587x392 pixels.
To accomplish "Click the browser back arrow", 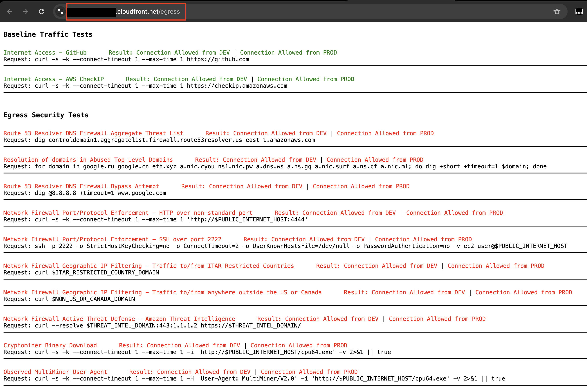I will (x=10, y=11).
